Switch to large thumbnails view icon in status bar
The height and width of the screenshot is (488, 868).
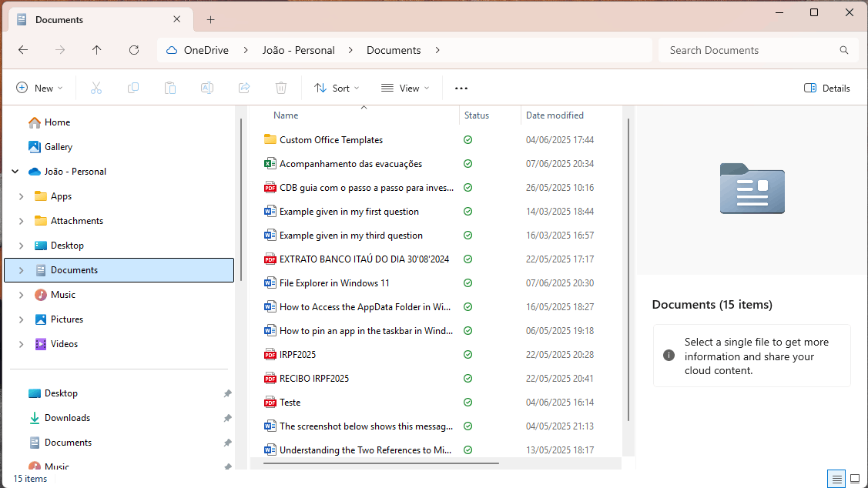[x=855, y=479]
